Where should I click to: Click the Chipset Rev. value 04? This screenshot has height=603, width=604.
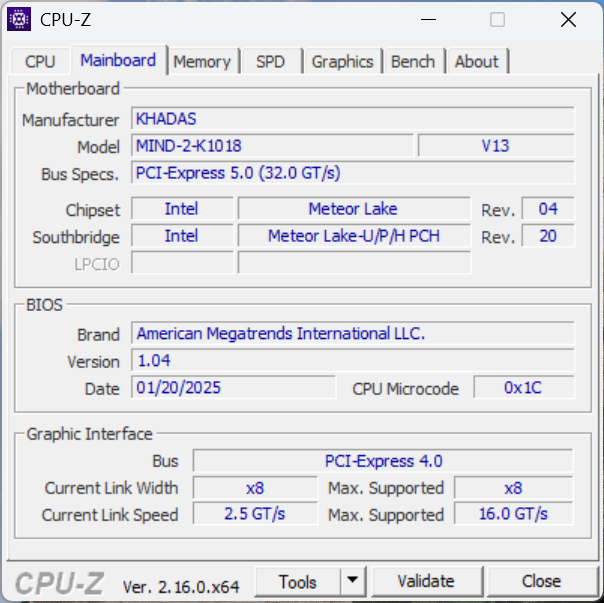(x=548, y=208)
